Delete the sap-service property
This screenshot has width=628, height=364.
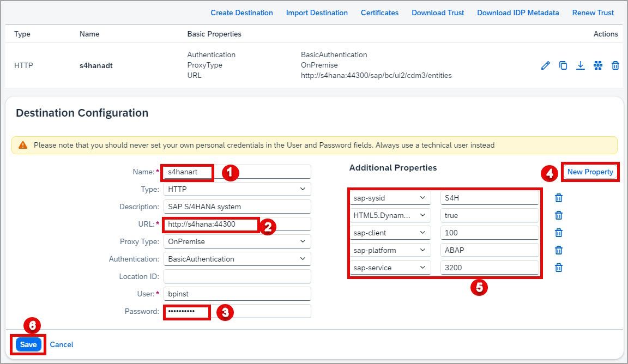pos(559,268)
